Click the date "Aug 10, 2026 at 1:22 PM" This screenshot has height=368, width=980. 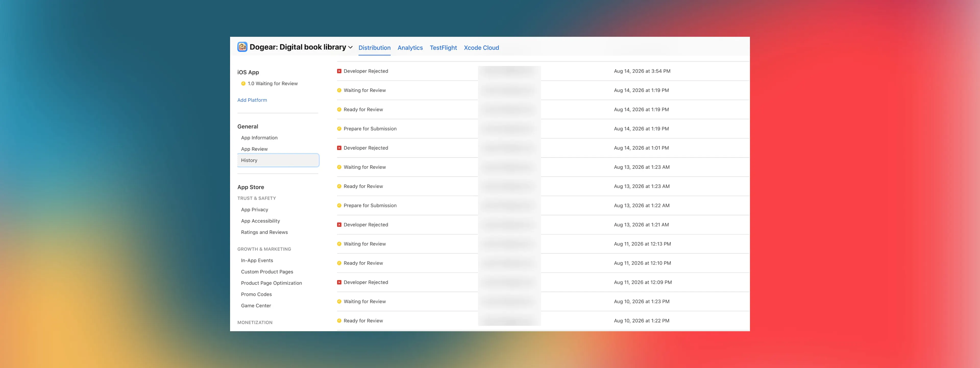[x=642, y=321]
